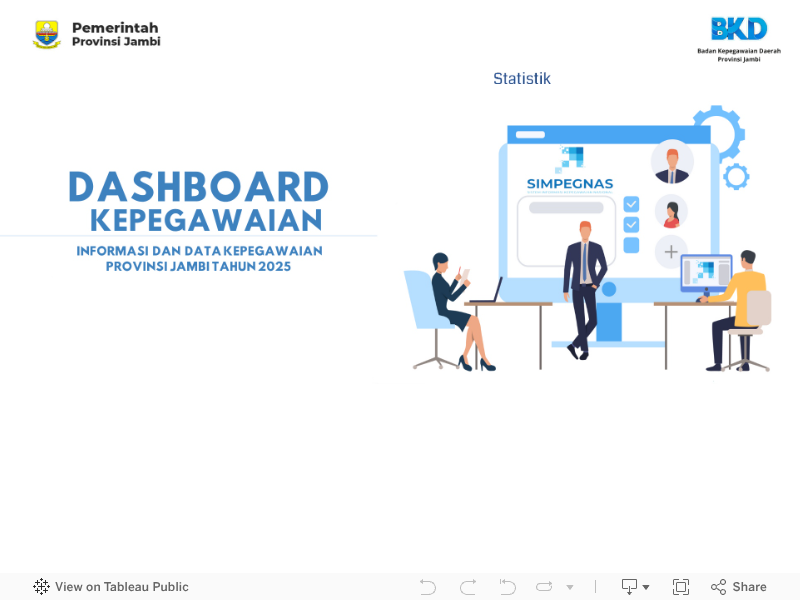The image size is (800, 600).
Task: Click 'INFORMASI DAN DATA KEPEGAWAIAN' subtitle
Action: tap(199, 251)
